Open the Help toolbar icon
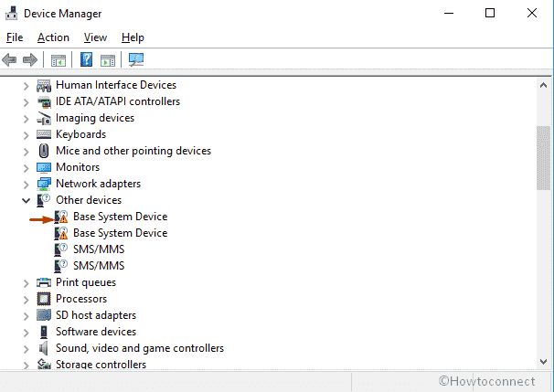The width and height of the screenshot is (554, 392). (x=86, y=59)
